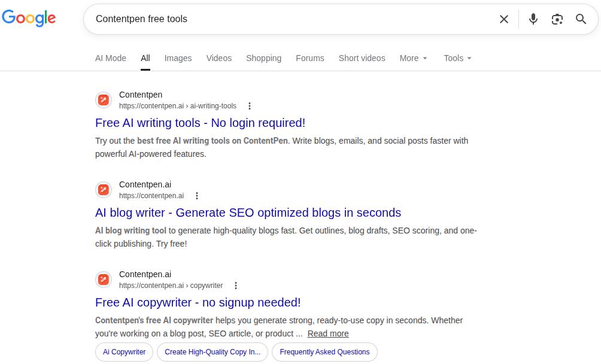Open the three-dot menu on the first result
Image resolution: width=601 pixels, height=364 pixels.
[250, 106]
